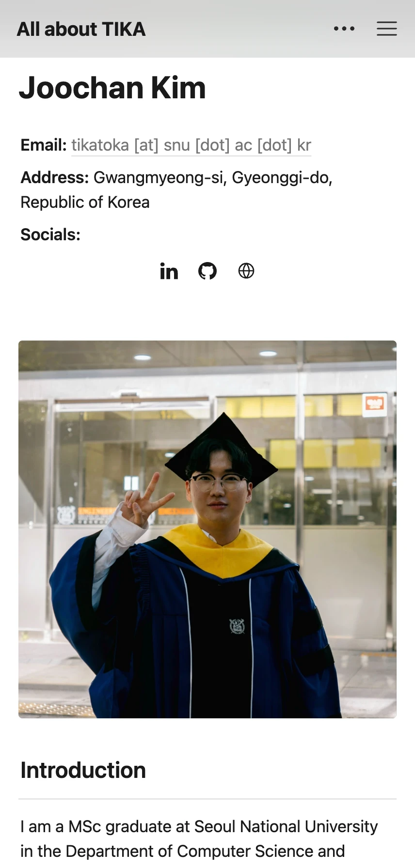
Task: Open the GitHub profile icon
Action: pyautogui.click(x=207, y=271)
